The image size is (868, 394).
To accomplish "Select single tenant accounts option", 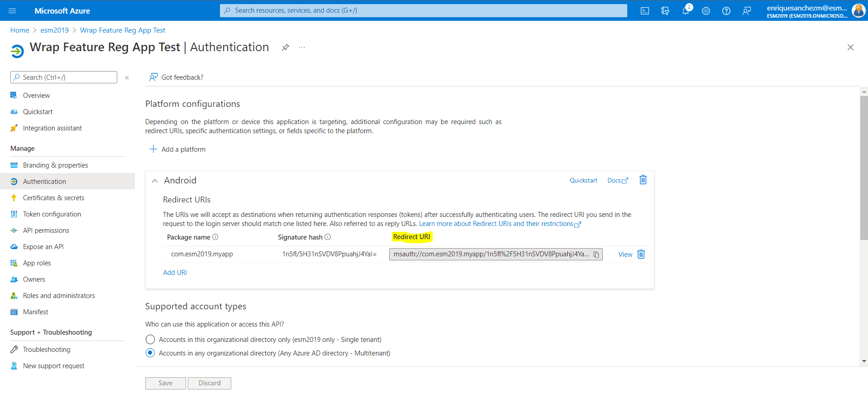I will 150,340.
